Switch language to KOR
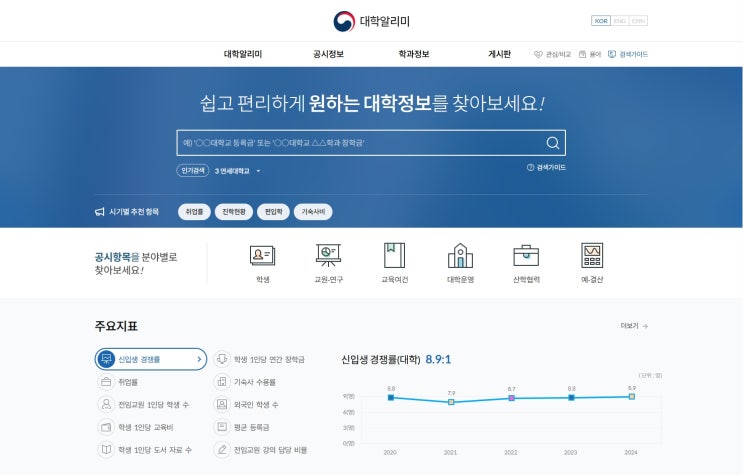743x475 pixels. pos(601,21)
